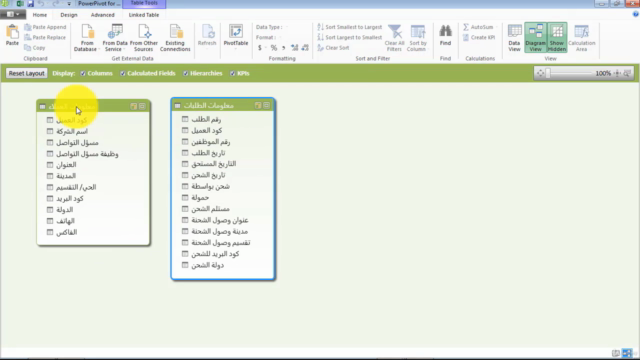Uncheck the KPIs checkbox
The image size is (640, 360).
pos(233,73)
